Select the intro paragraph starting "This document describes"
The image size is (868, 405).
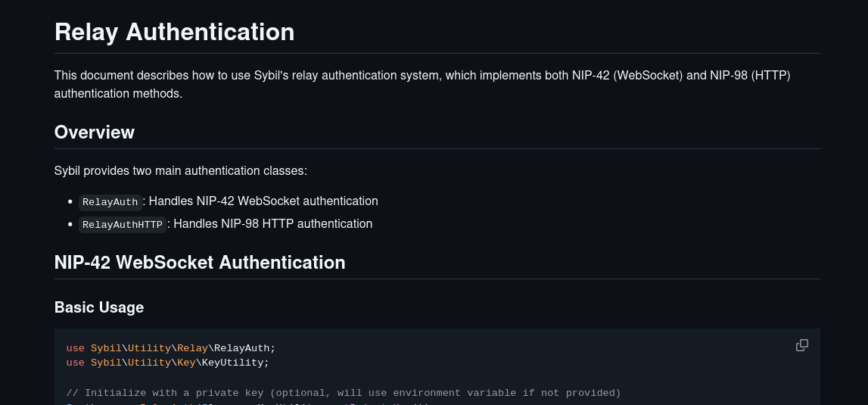422,84
